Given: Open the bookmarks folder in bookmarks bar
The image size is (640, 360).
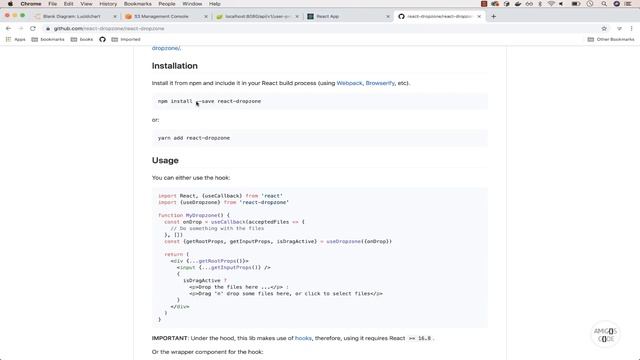Looking at the screenshot, I should [48, 40].
